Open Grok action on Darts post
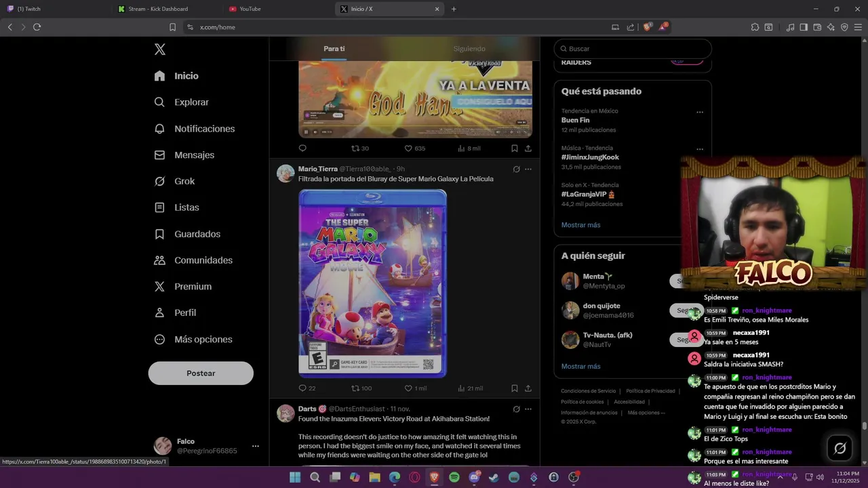The image size is (868, 488). [516, 409]
